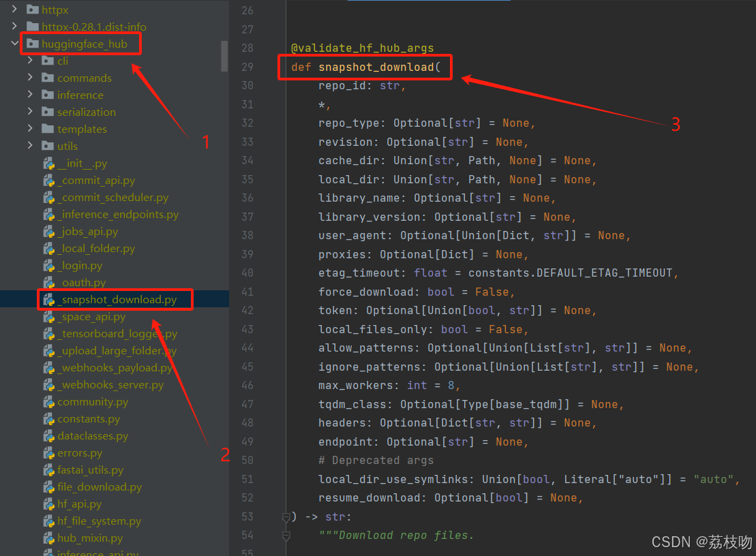
Task: Open _tensorboard_logger.py file
Action: (117, 334)
